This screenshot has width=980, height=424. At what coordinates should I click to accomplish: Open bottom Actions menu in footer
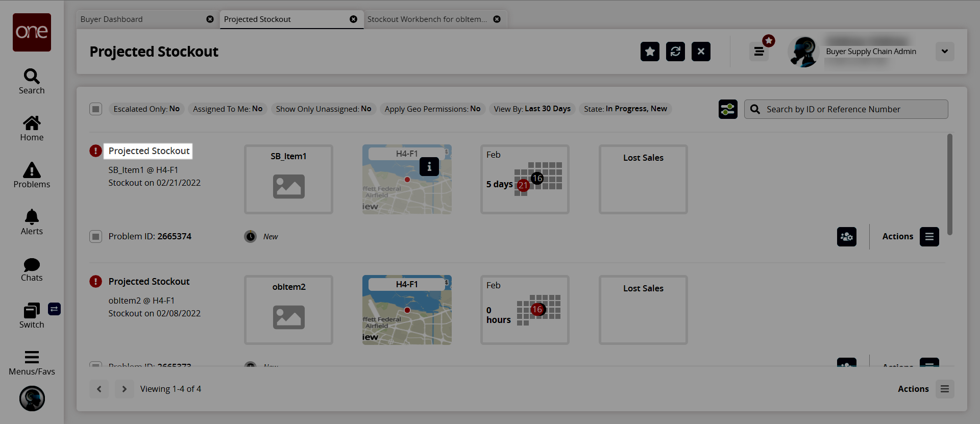(x=944, y=389)
